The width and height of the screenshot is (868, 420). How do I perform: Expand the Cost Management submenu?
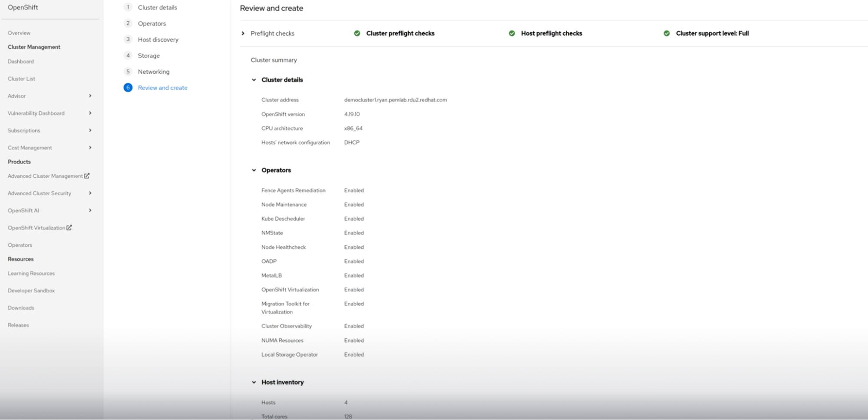[x=90, y=147]
